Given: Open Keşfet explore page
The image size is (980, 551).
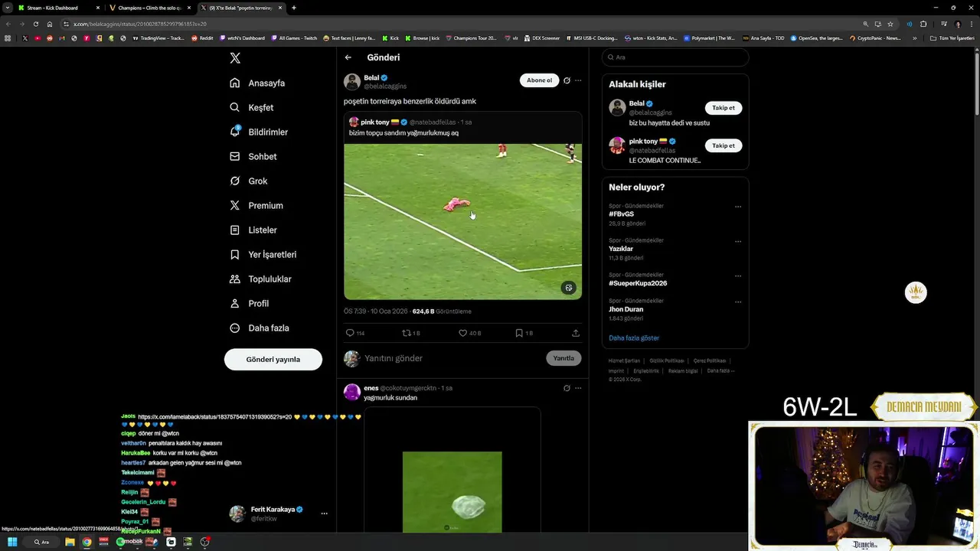Looking at the screenshot, I should click(251, 107).
